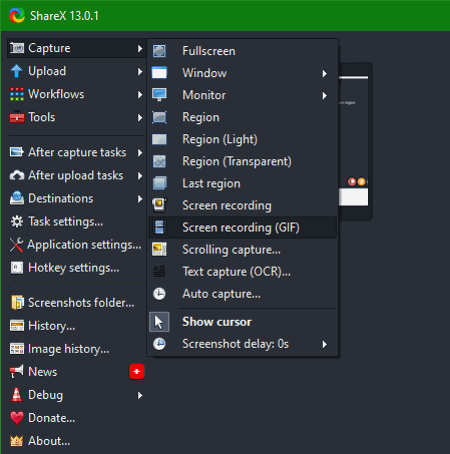Click the Hotkey settings key icon
Screen dimensions: 450x454
click(17, 268)
